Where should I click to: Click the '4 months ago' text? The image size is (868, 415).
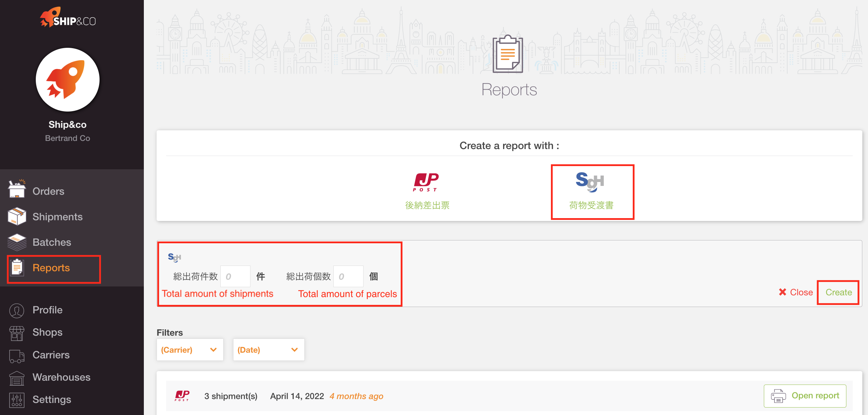coord(356,396)
